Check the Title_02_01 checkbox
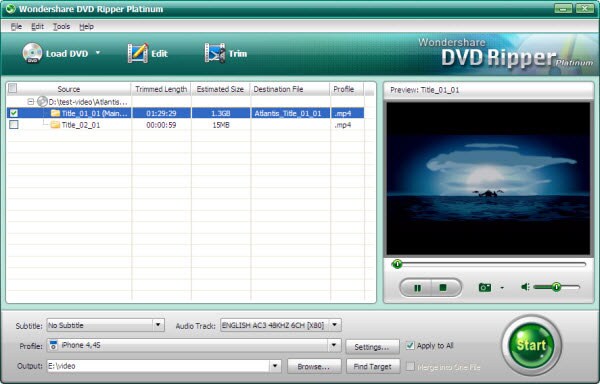This screenshot has width=600, height=384. pos(14,125)
